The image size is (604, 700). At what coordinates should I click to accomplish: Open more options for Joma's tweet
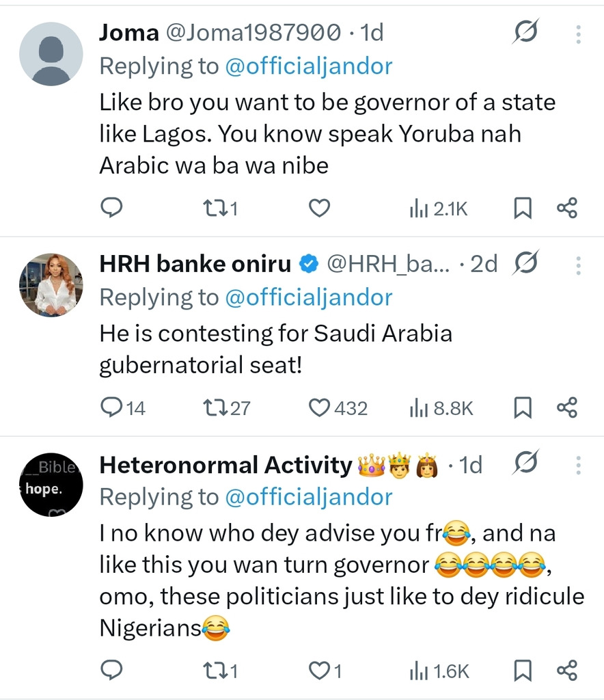578,33
